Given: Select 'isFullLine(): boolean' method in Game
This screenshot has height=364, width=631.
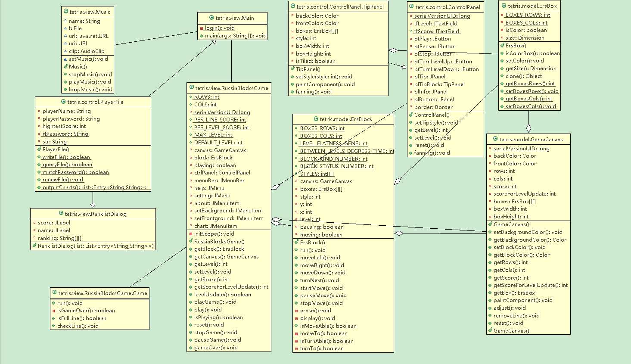Looking at the screenshot, I should point(82,318).
